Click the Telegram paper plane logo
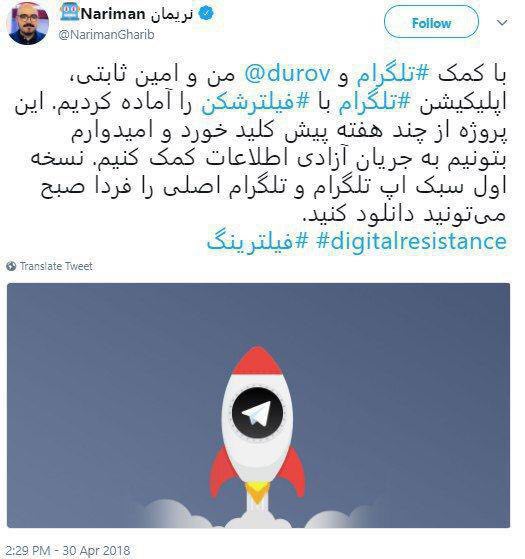The width and height of the screenshot is (525, 559). point(257,412)
